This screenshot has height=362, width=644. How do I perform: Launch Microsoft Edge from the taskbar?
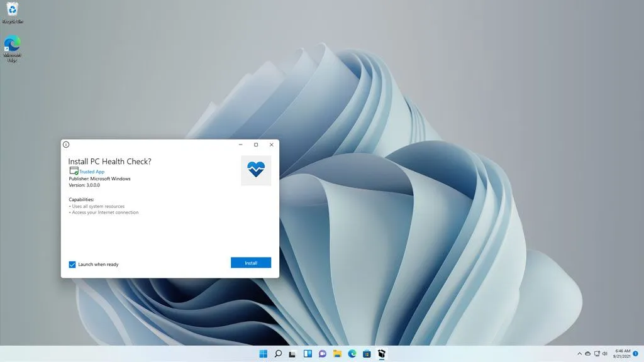coord(352,354)
